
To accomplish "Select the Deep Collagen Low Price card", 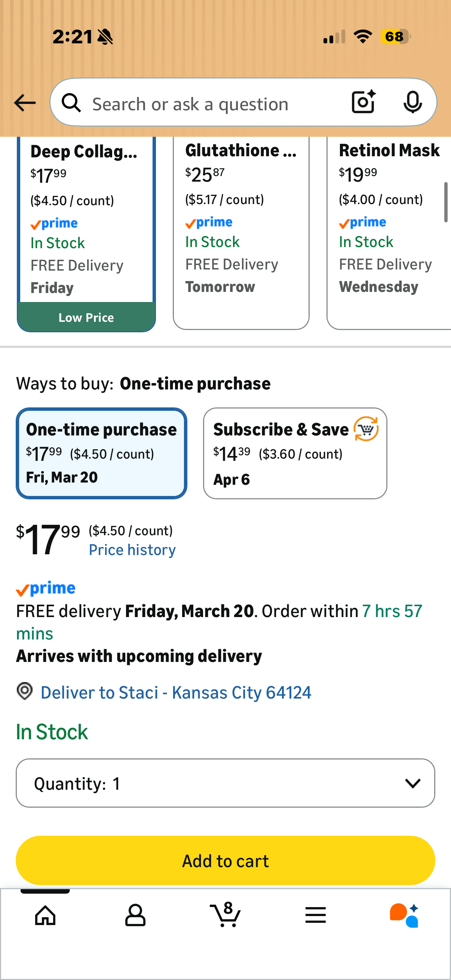I will (86, 234).
